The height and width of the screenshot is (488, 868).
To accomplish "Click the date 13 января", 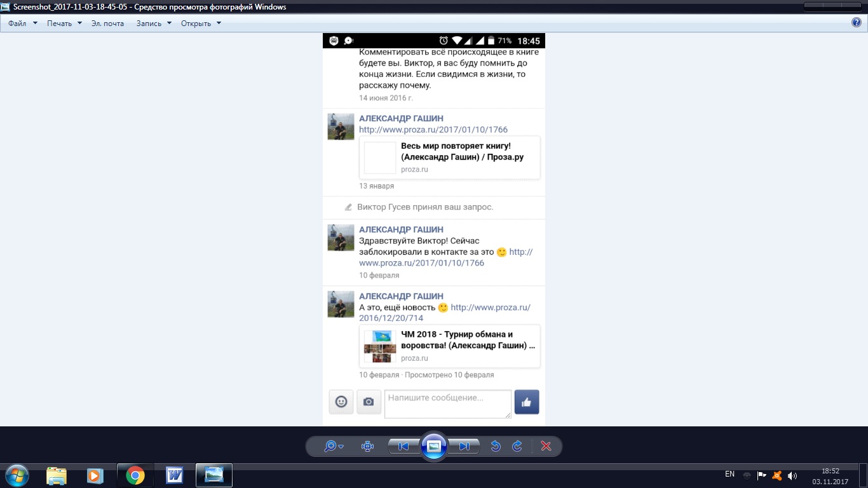I will pos(376,186).
